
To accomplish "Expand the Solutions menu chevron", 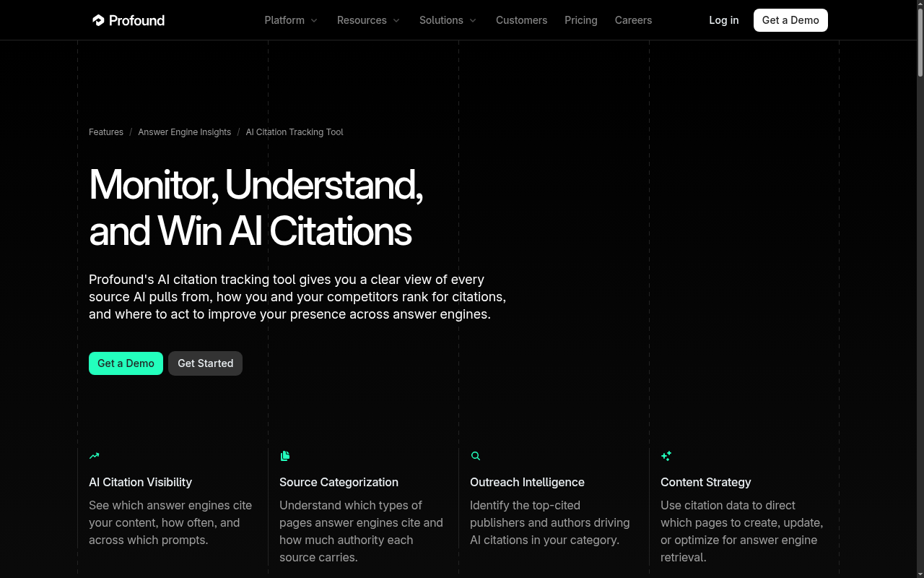I will [x=473, y=20].
